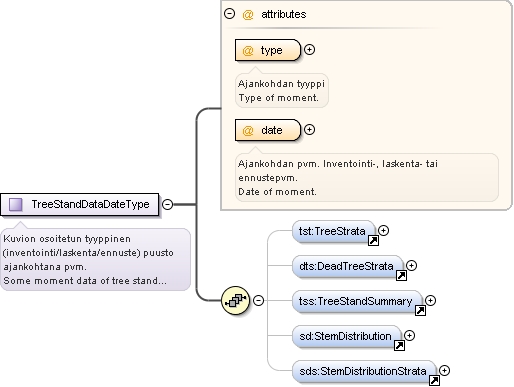Collapse the attributes group
This screenshot has width=514, height=387.
click(x=229, y=14)
